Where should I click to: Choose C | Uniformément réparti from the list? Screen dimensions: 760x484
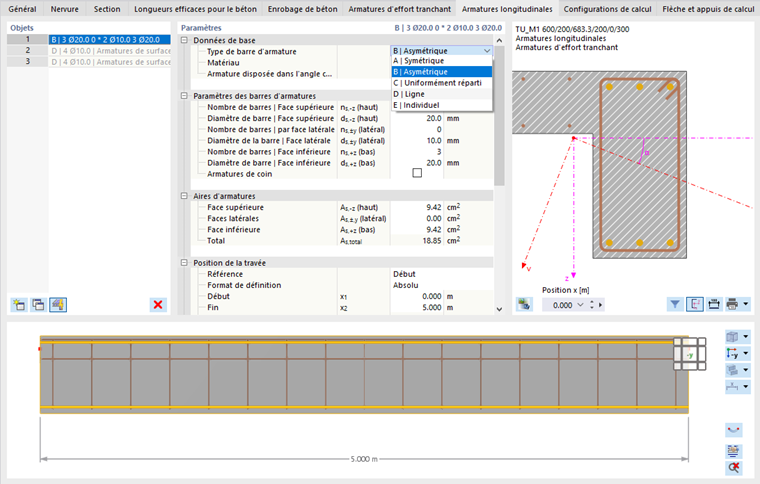[x=442, y=83]
